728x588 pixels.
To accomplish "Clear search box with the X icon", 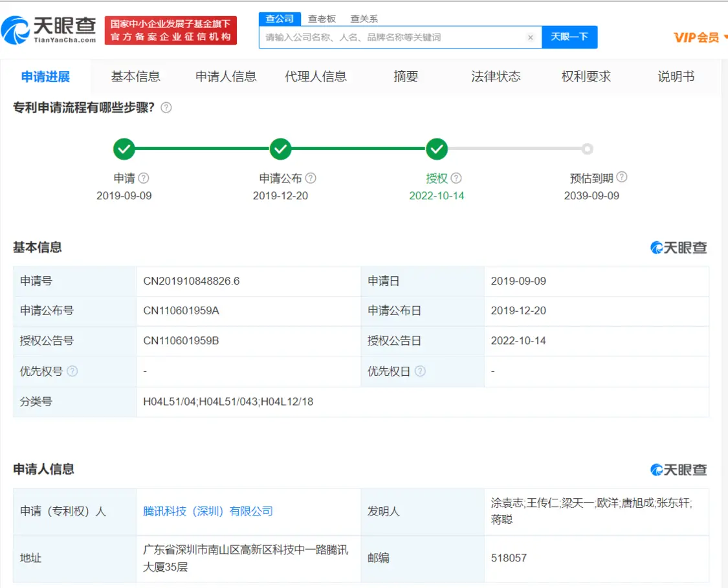I will (x=531, y=38).
